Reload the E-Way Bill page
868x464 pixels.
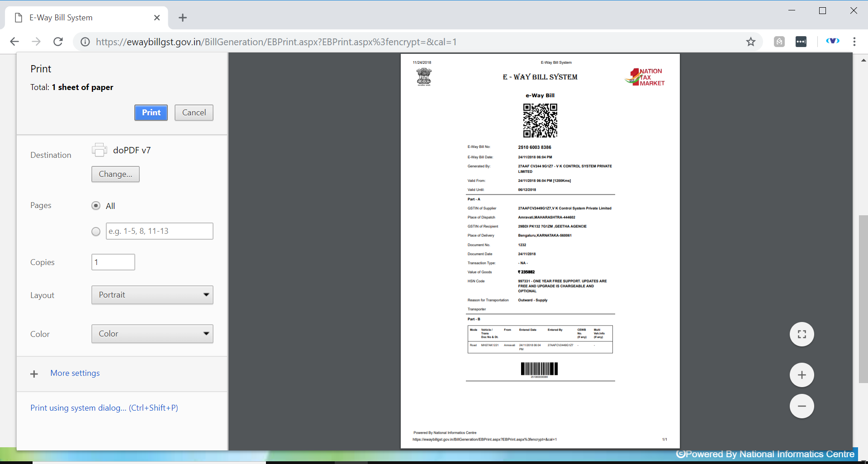pyautogui.click(x=58, y=42)
